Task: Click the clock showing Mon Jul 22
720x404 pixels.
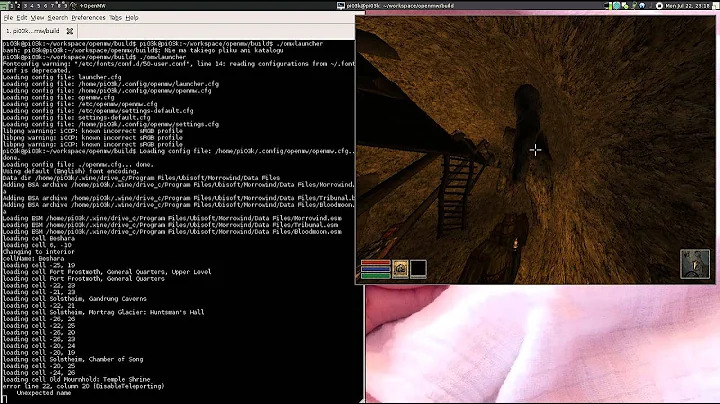Action: [686, 6]
